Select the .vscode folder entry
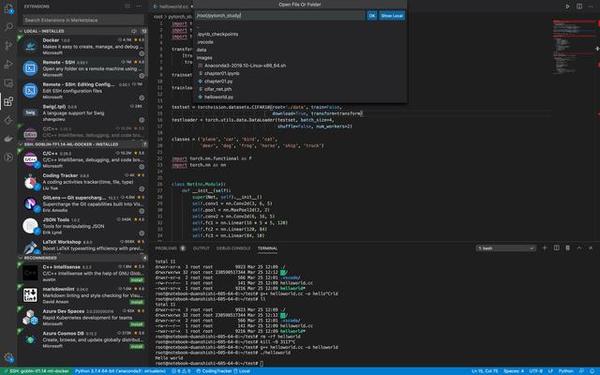This screenshot has height=375, width=600. (x=300, y=42)
